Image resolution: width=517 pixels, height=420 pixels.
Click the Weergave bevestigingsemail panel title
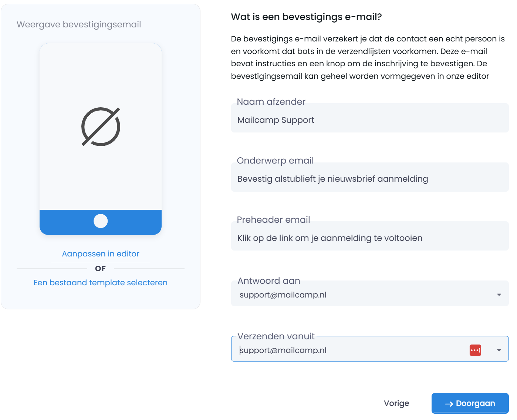[79, 24]
